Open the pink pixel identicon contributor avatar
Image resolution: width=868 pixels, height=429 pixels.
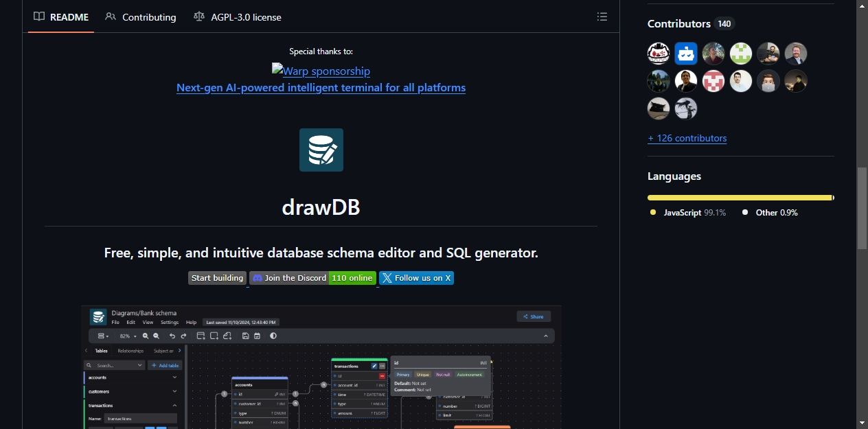coord(713,81)
